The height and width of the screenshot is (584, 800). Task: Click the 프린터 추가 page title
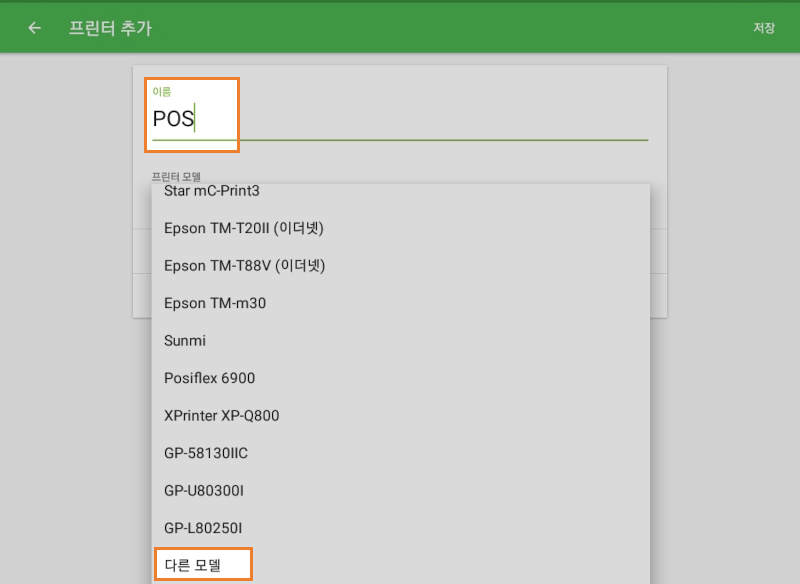[110, 28]
